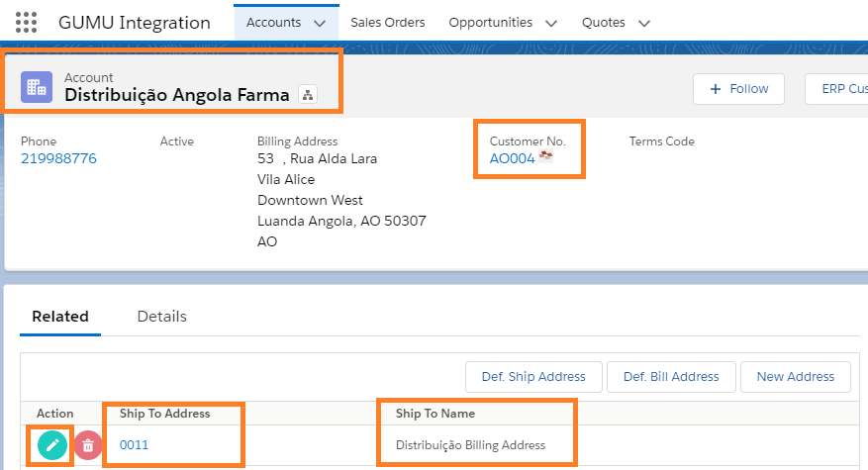Open the Opportunities navigation tab
Screen dimensions: 868x470
tap(491, 23)
